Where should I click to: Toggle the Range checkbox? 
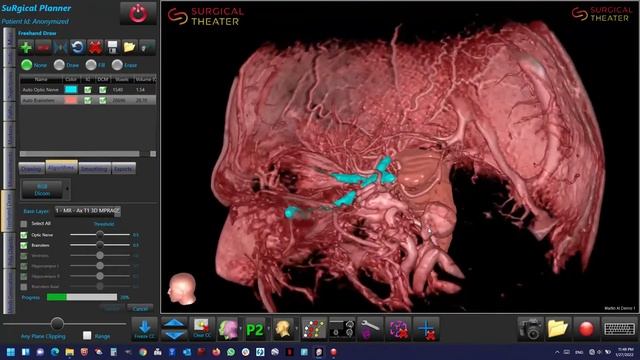coord(87,336)
